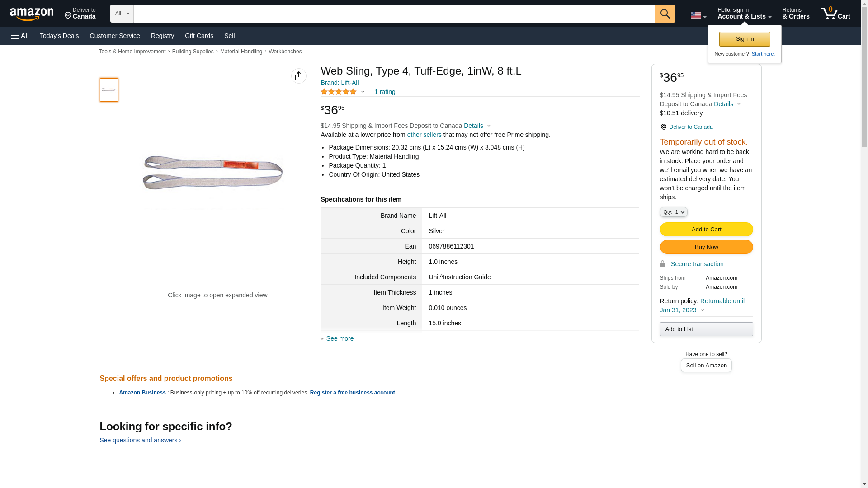Click the Add to Cart button
868x488 pixels.
click(706, 229)
